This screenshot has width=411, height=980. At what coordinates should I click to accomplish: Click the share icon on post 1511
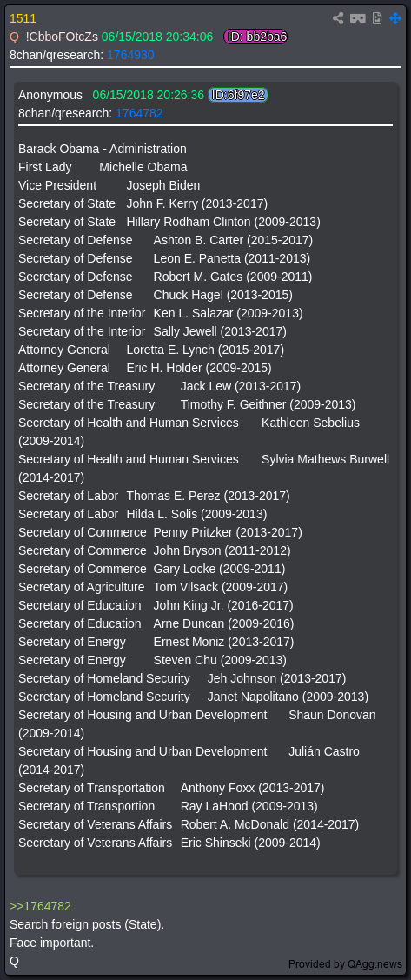tap(338, 18)
